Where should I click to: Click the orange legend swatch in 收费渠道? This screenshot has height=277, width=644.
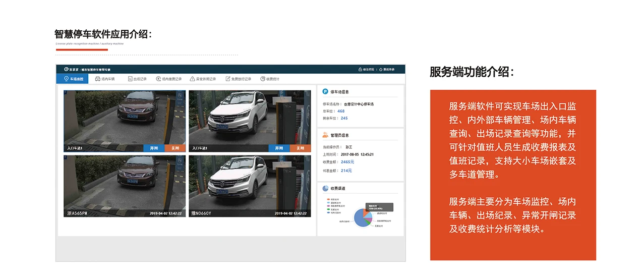coord(328,199)
